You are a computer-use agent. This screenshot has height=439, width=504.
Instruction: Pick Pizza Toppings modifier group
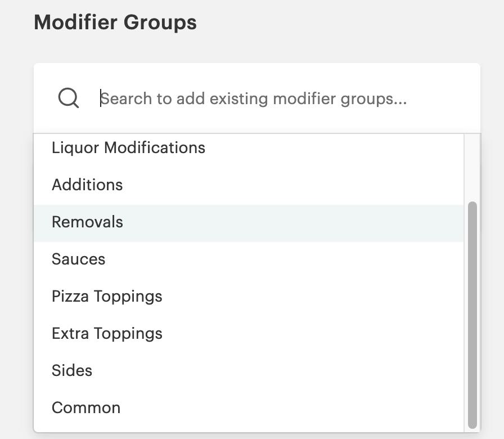coord(107,296)
